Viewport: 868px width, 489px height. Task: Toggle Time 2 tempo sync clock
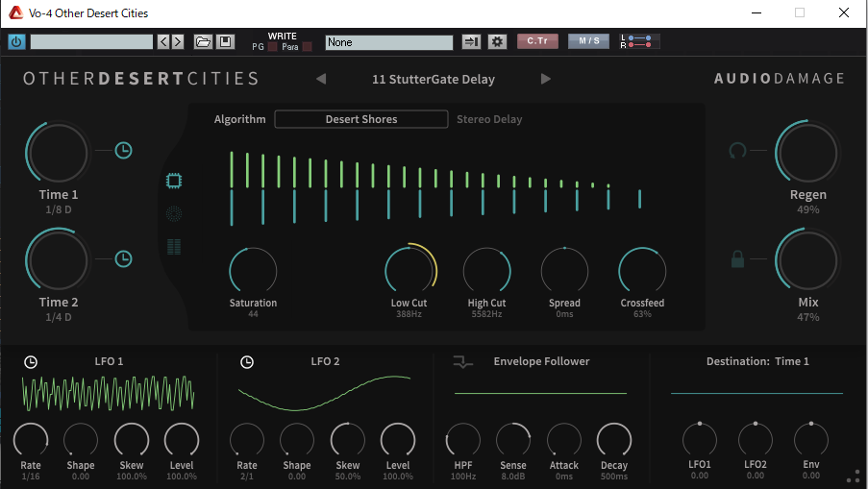coord(123,258)
